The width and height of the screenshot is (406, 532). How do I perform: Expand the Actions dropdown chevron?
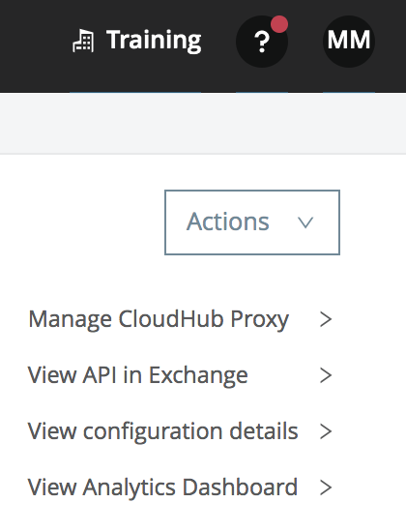[305, 222]
